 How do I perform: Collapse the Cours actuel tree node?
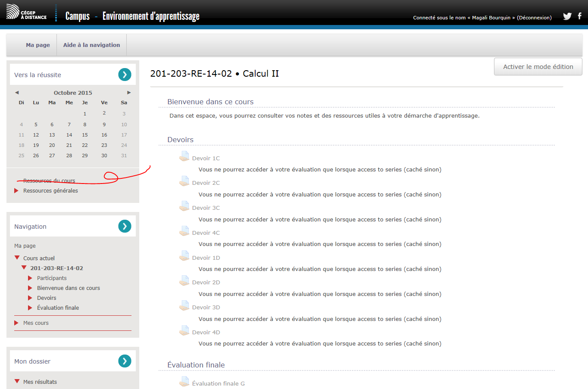click(17, 258)
